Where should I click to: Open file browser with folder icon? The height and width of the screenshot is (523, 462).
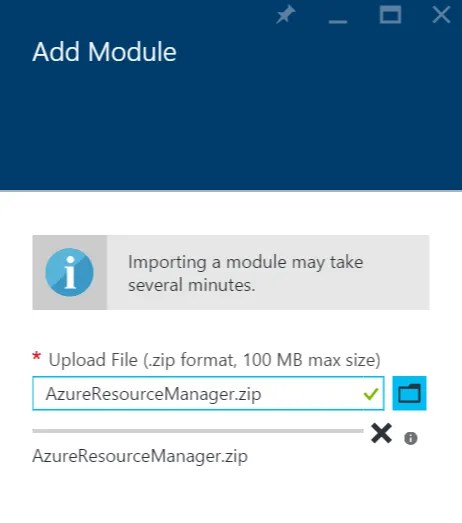[x=409, y=393]
